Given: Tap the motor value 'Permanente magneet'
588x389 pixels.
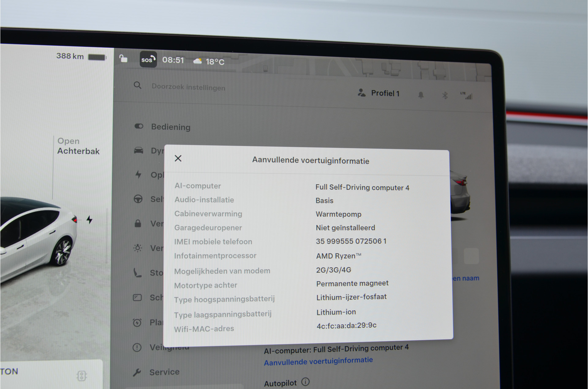Looking at the screenshot, I should [x=352, y=283].
